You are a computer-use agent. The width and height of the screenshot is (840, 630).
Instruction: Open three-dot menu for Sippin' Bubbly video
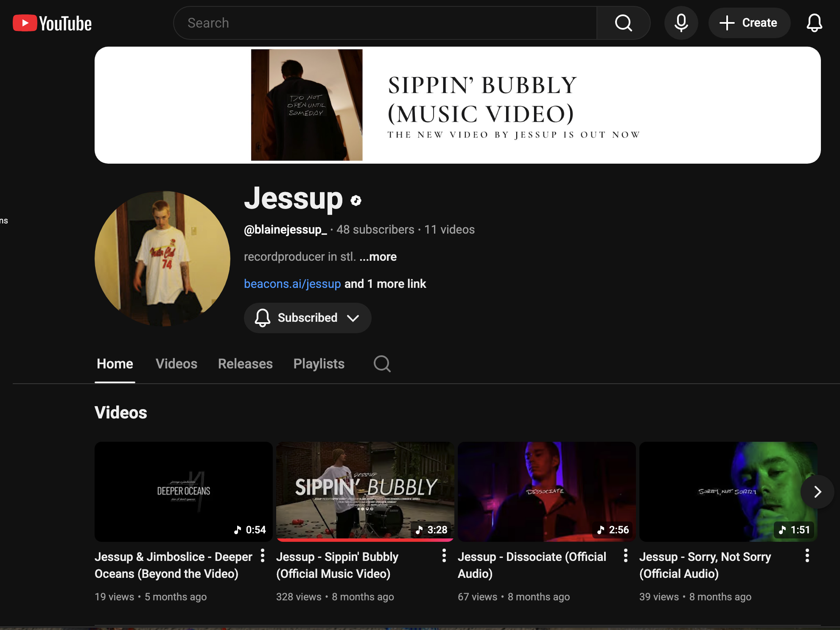point(444,555)
